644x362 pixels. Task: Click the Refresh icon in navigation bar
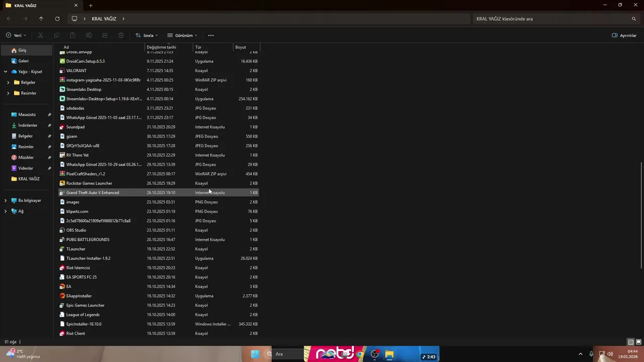point(57,19)
